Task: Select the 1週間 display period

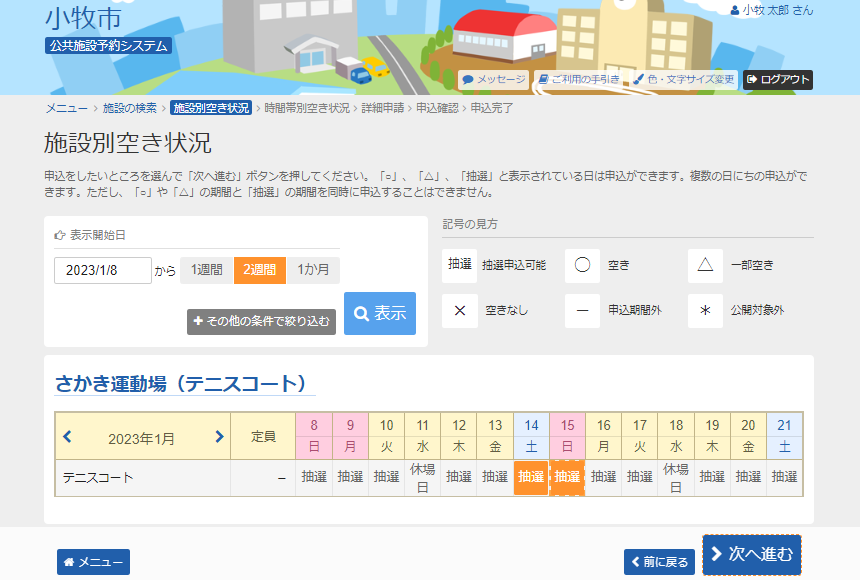Action: [207, 270]
